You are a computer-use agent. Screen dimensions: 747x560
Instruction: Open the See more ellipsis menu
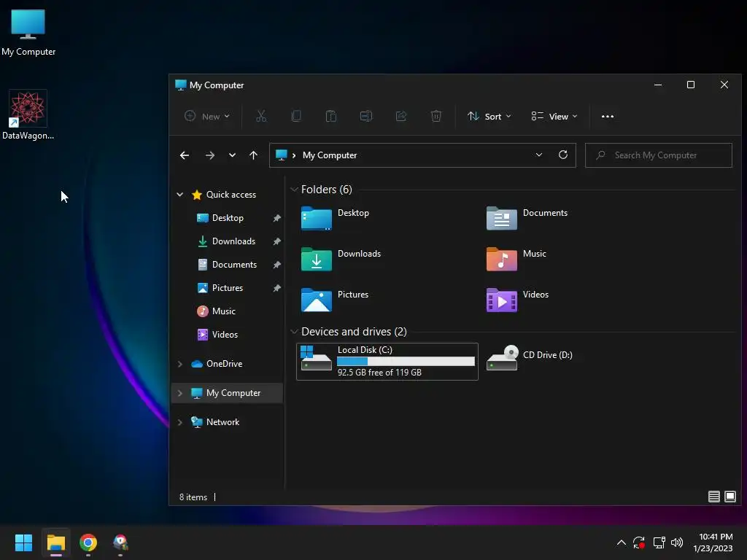coord(608,116)
